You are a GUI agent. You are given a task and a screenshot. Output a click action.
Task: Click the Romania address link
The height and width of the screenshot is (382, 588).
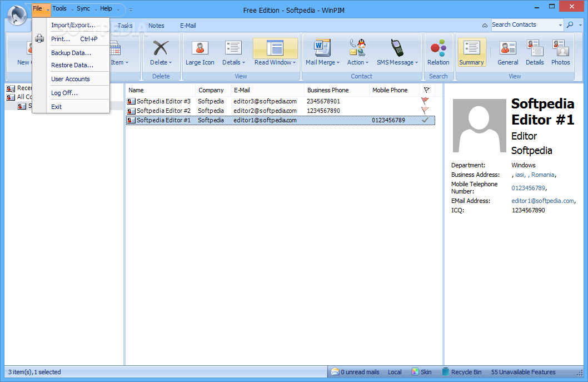[x=542, y=175]
